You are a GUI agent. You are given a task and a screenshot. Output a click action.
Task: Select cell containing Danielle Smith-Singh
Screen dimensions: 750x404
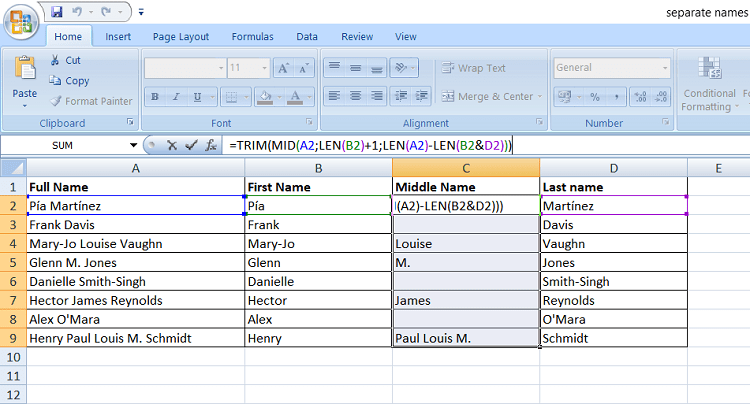click(x=136, y=282)
